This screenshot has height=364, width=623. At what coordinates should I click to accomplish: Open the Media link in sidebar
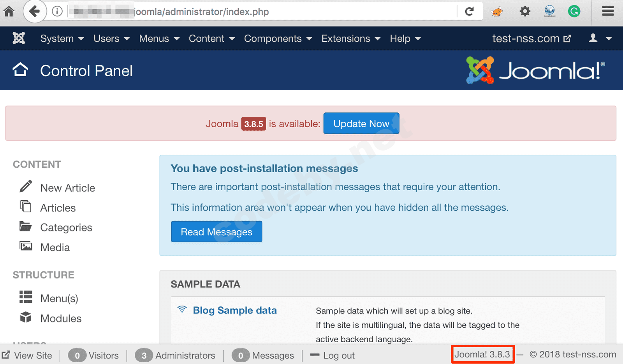point(55,247)
